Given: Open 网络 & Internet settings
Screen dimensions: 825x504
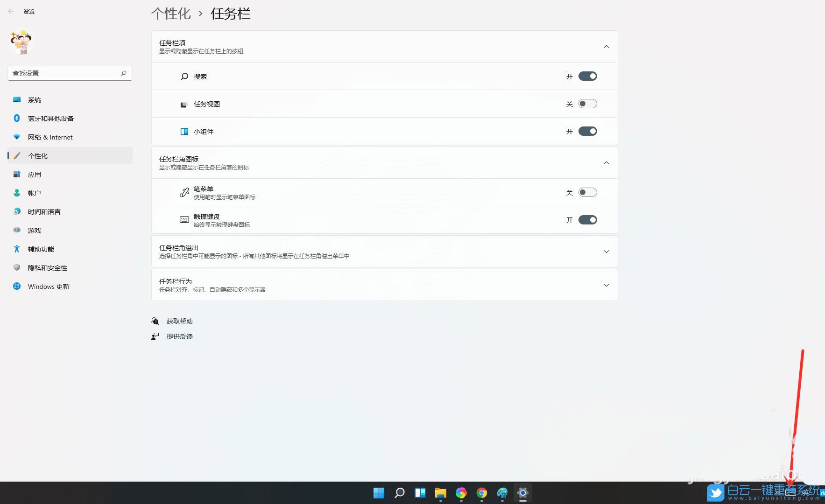Looking at the screenshot, I should click(49, 137).
